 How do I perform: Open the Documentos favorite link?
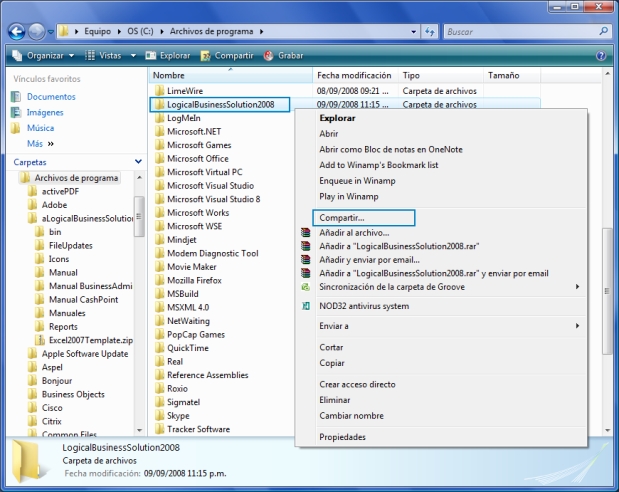pyautogui.click(x=51, y=97)
